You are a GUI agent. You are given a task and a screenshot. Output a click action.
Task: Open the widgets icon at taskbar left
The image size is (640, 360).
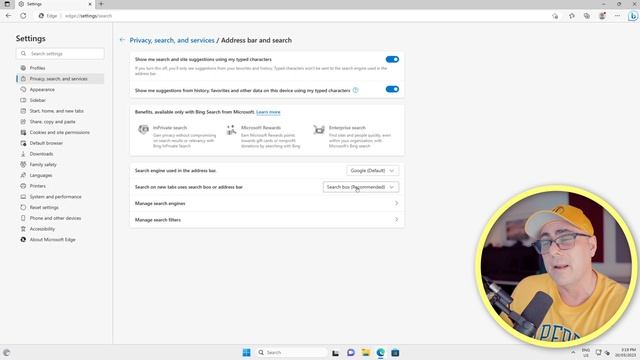(x=6, y=353)
